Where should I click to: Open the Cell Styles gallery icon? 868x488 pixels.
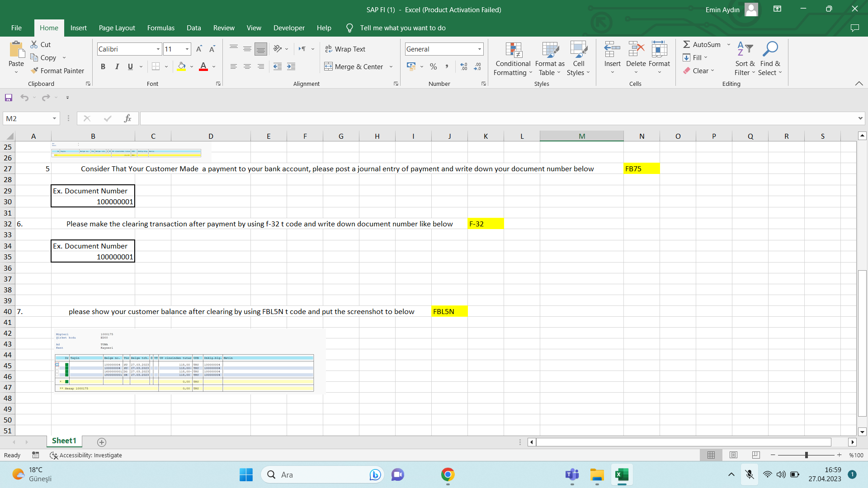coord(579,50)
